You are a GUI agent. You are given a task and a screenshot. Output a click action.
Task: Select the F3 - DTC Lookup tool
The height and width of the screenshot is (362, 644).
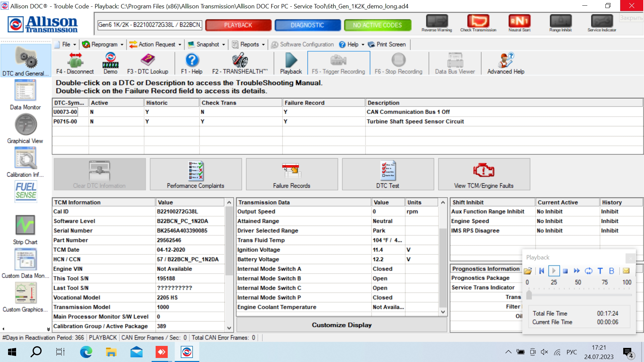148,63
